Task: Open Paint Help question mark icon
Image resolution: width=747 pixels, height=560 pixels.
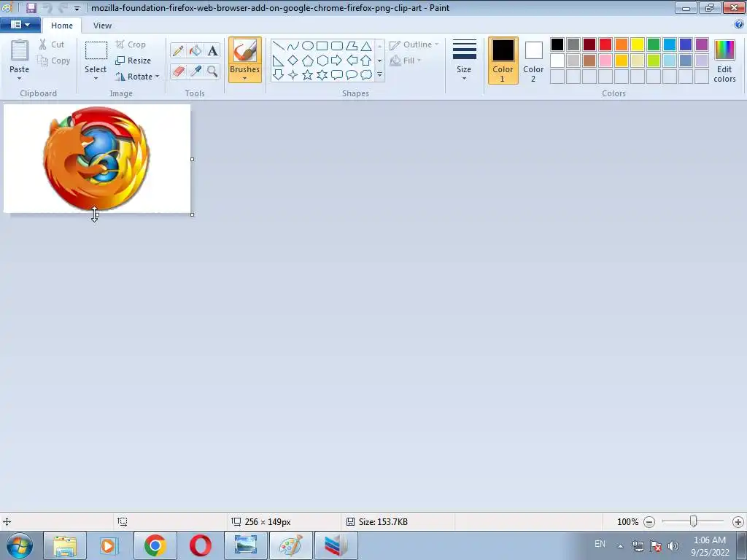Action: 739,24
